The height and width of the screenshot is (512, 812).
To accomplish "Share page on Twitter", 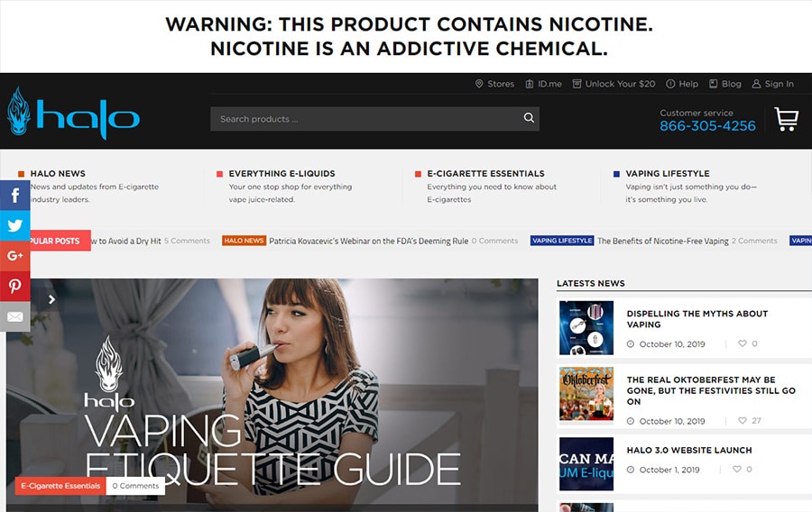I will point(14,225).
